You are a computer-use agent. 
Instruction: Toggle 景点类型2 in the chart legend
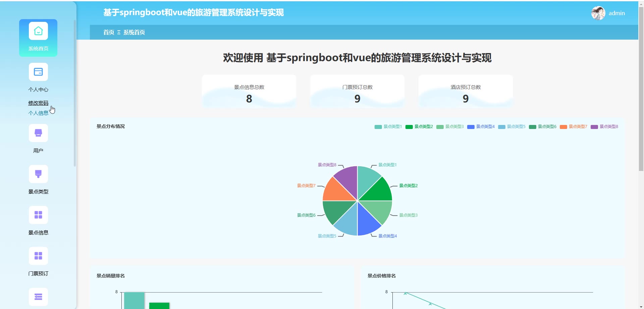pos(419,127)
